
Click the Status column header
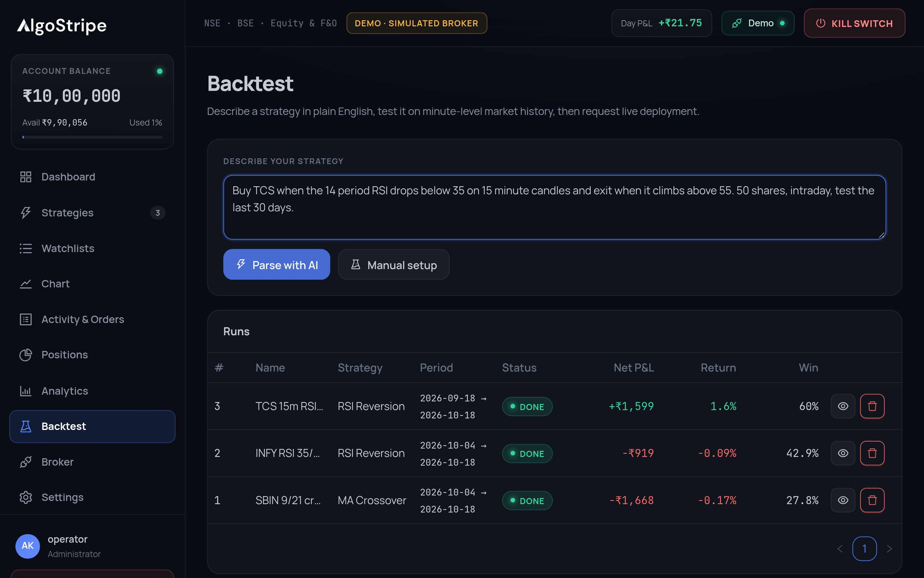[519, 367]
